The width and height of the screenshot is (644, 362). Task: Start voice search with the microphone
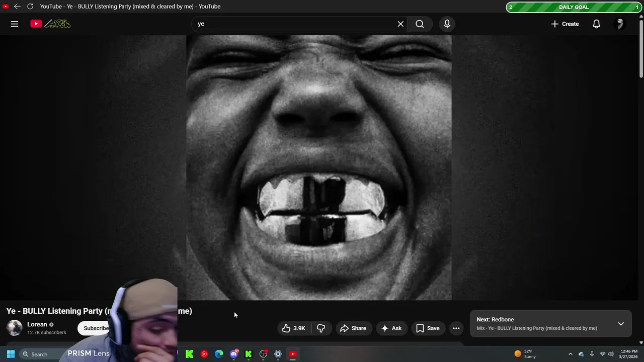coord(447,24)
